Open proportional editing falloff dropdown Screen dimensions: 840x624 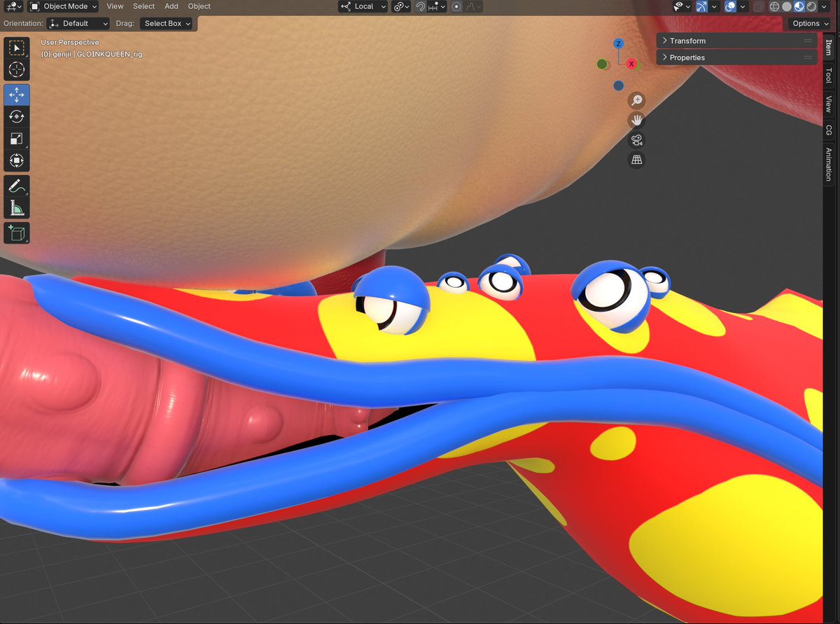[474, 6]
